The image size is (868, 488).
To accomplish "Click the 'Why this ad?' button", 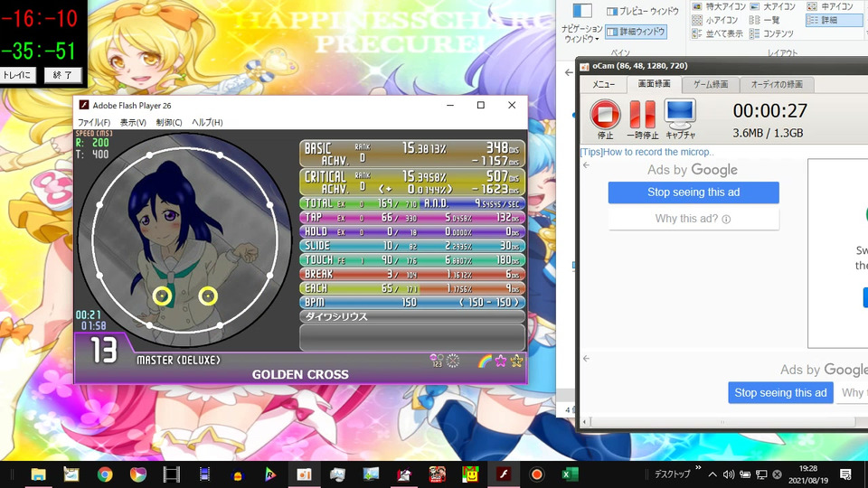I will point(693,219).
